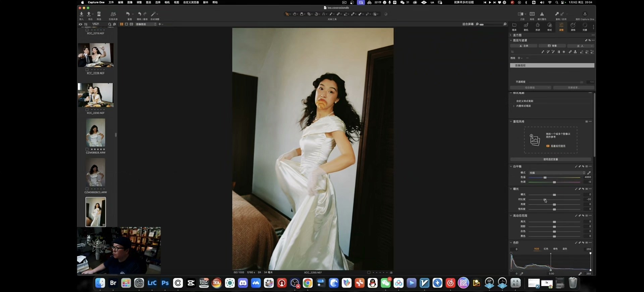Click the Subject (主体) mask button
This screenshot has height=292, width=644.
point(524,46)
